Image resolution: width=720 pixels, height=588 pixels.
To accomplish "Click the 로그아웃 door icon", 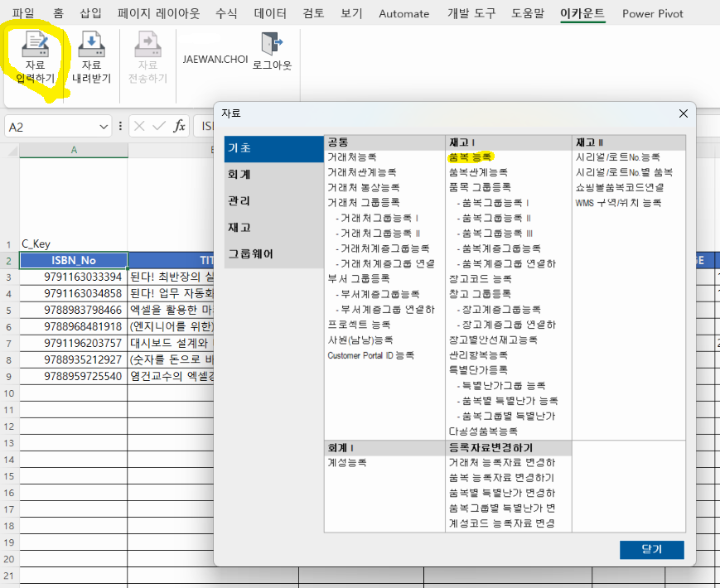I will tap(272, 44).
